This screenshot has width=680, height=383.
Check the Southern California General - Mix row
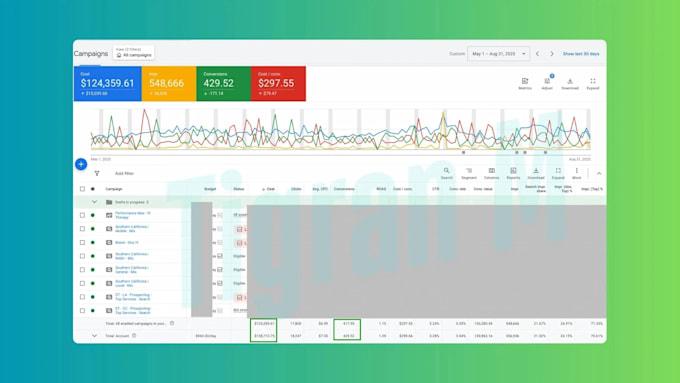pyautogui.click(x=82, y=269)
